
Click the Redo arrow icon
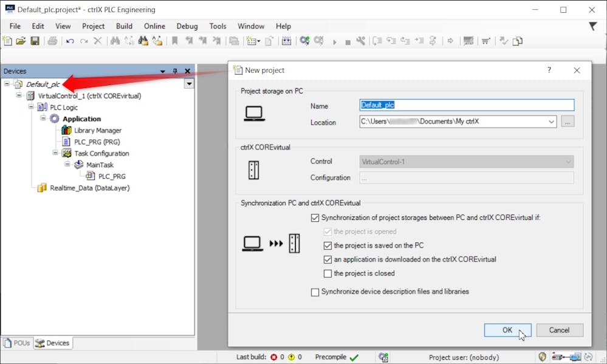coord(84,41)
